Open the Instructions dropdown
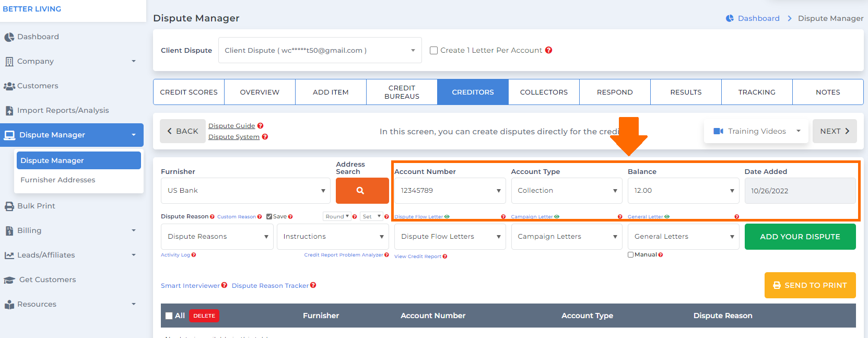Viewport: 868px width, 338px height. pyautogui.click(x=333, y=237)
